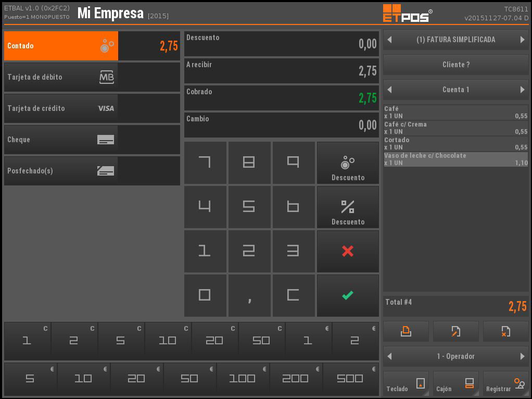Open the Cajón cash drawer
532x399 pixels.
(456, 384)
